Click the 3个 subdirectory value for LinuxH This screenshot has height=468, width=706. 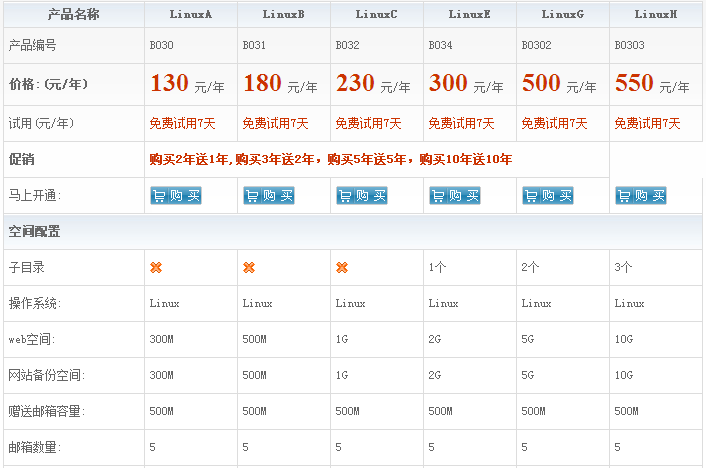(623, 268)
